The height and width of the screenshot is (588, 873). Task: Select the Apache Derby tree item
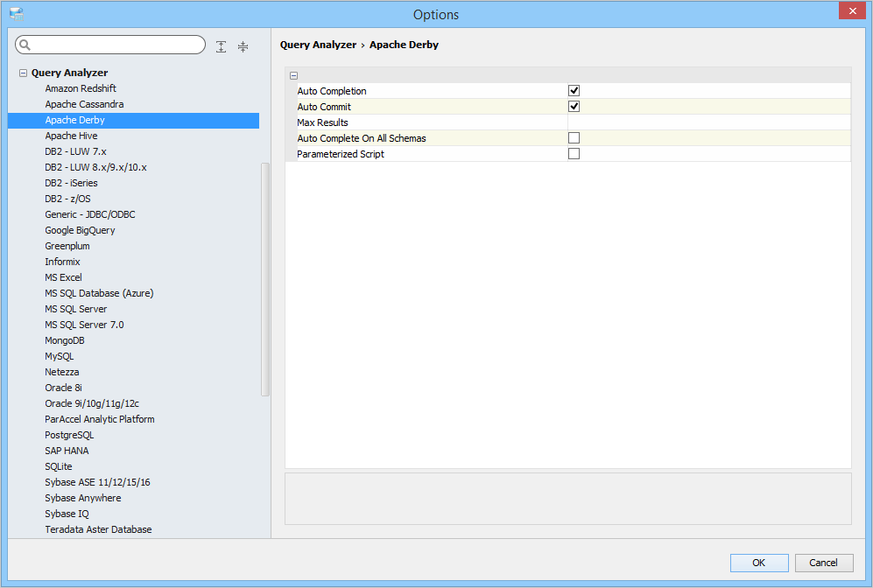click(134, 120)
